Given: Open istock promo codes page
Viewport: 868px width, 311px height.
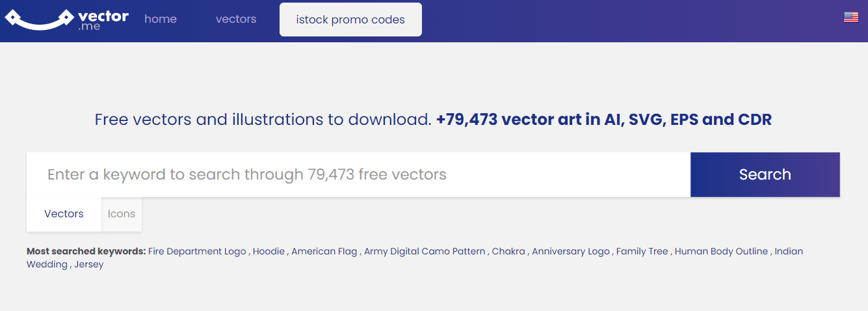Looking at the screenshot, I should tap(350, 20).
